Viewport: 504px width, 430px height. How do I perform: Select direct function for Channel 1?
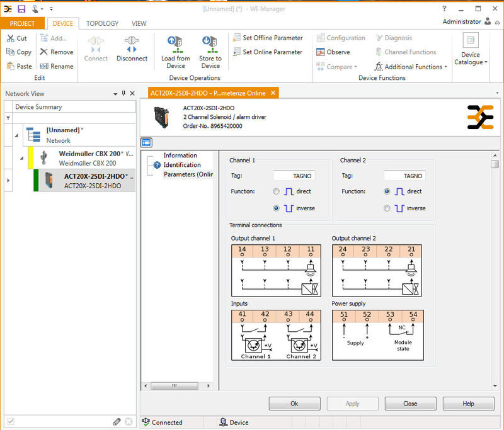coord(277,191)
